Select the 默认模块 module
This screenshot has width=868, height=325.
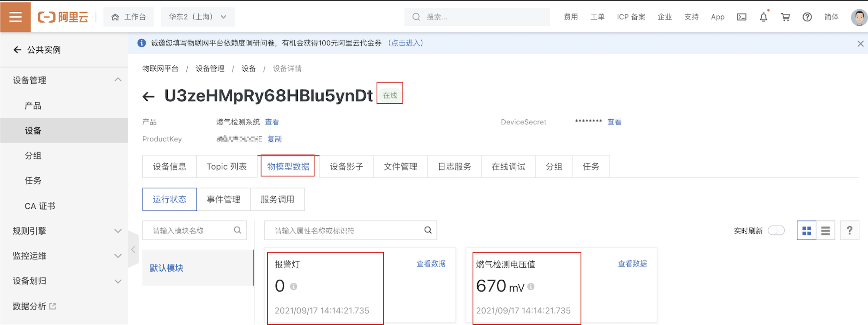198,268
